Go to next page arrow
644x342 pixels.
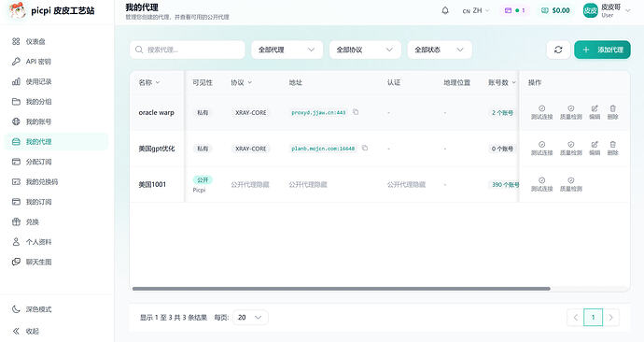pos(610,318)
